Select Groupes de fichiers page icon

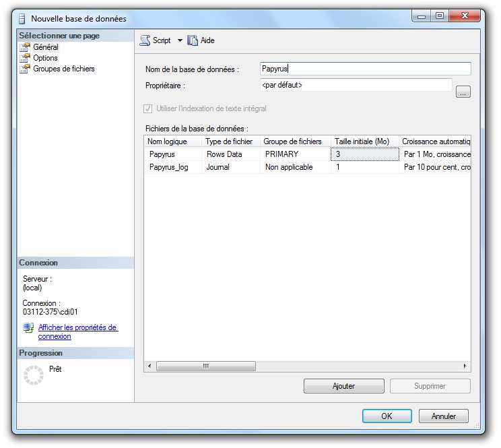click(x=26, y=69)
